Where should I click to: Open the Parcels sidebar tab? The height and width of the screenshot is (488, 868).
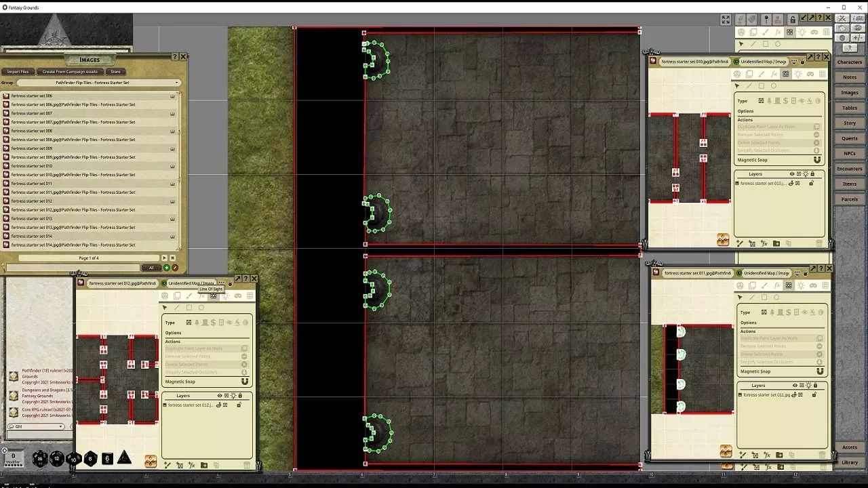pyautogui.click(x=849, y=199)
